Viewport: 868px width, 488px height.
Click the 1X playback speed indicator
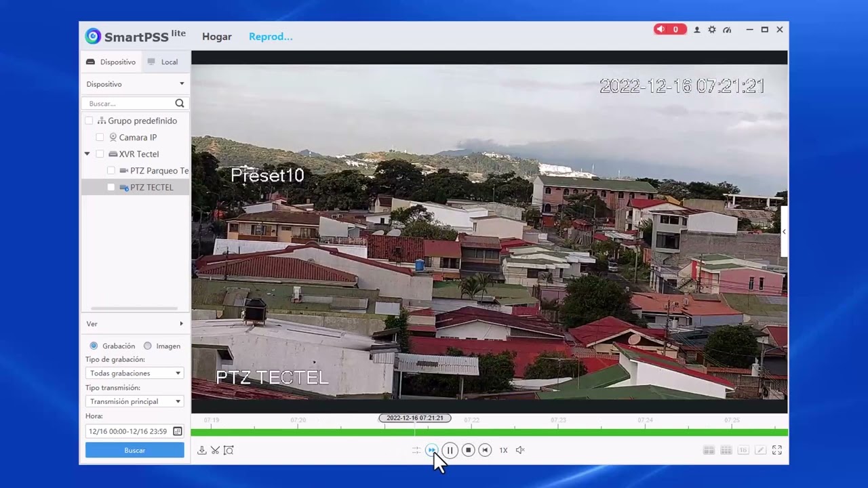(x=503, y=450)
